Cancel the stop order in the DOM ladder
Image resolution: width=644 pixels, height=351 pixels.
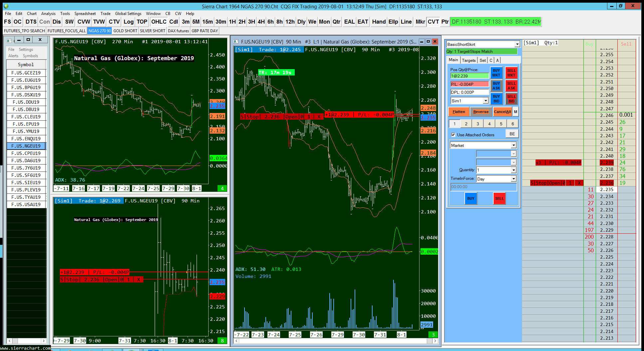(579, 183)
